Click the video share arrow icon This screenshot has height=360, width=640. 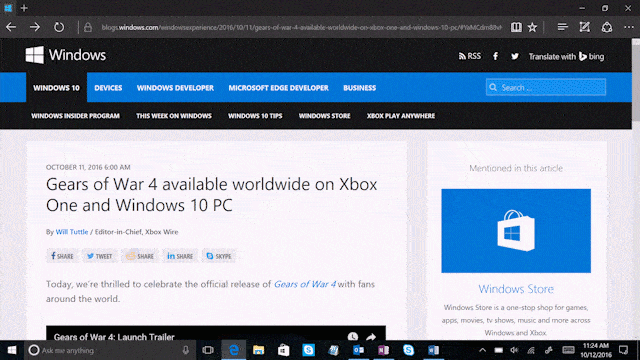point(371,336)
